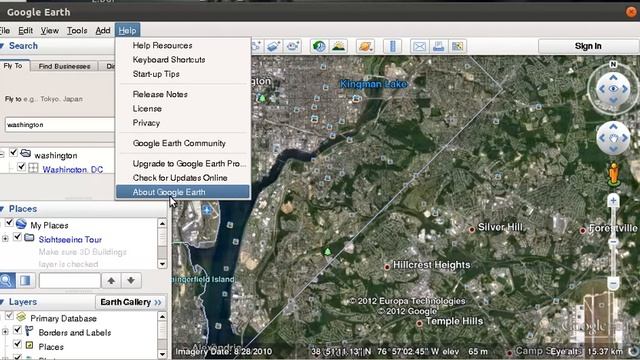Uncheck the Washington, DC result checkbox
This screenshot has height=360, width=640.
[21, 167]
